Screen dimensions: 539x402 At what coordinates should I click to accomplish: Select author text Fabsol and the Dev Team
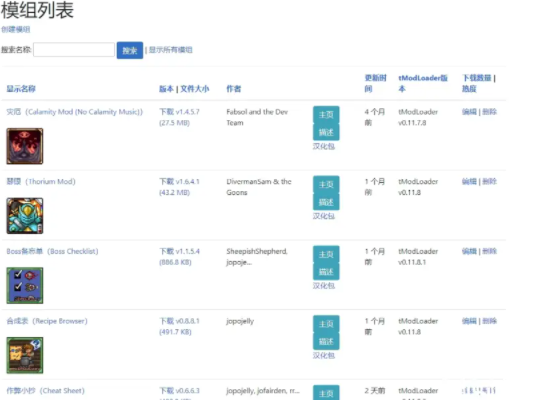pyautogui.click(x=257, y=117)
